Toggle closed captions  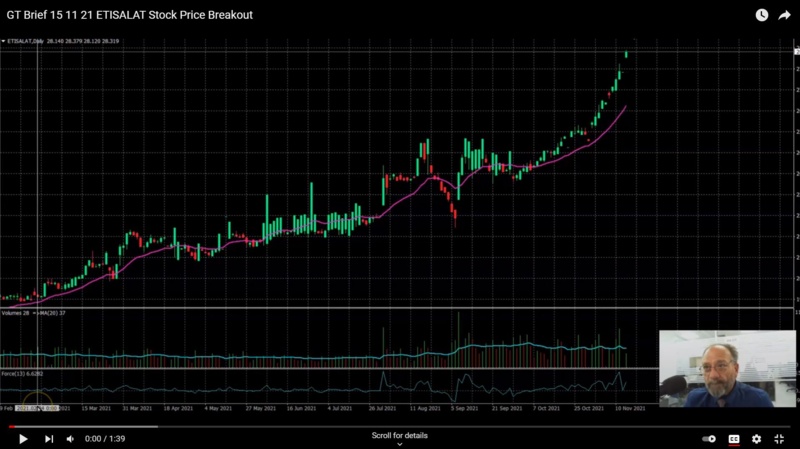pyautogui.click(x=734, y=439)
